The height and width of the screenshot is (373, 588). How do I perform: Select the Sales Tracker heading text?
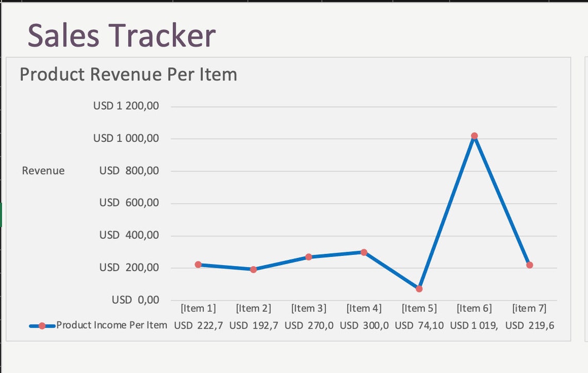121,35
